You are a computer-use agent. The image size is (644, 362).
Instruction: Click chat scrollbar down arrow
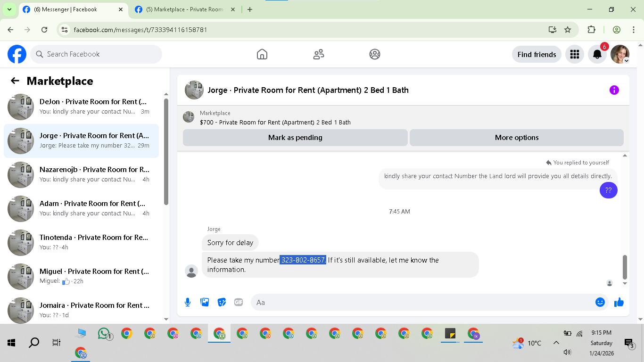625,284
